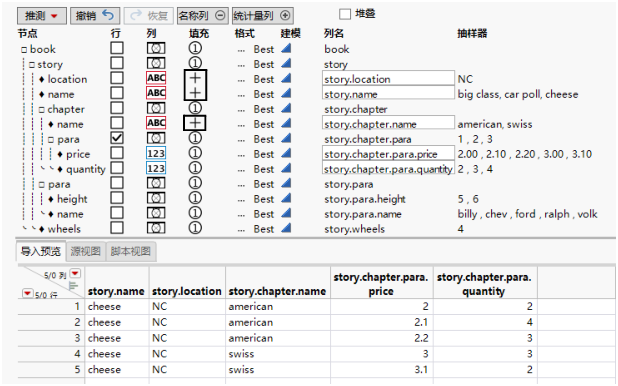Select the height tree item
This screenshot has height=386, width=618.
[72, 199]
